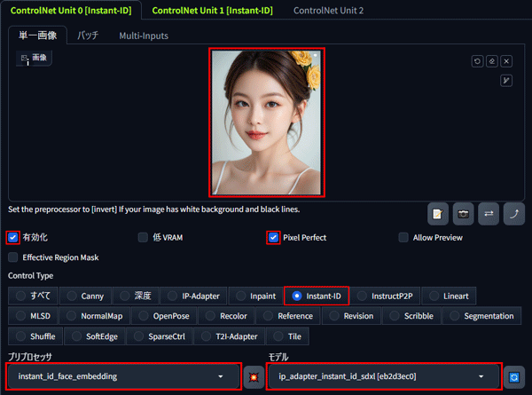The height and width of the screenshot is (395, 532).
Task: Refresh the model list with the blue icon
Action: pyautogui.click(x=514, y=377)
